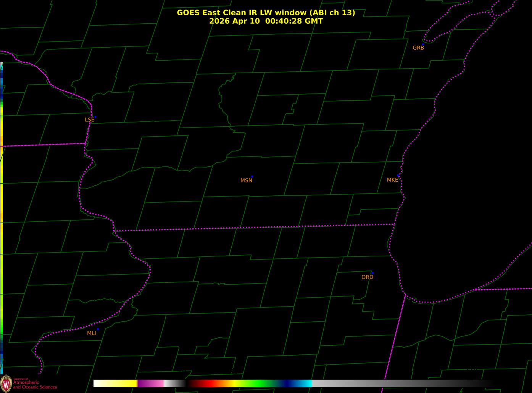Click the magenta section of bottom color bar
Viewport: 532px width, 393px height.
pyautogui.click(x=151, y=383)
